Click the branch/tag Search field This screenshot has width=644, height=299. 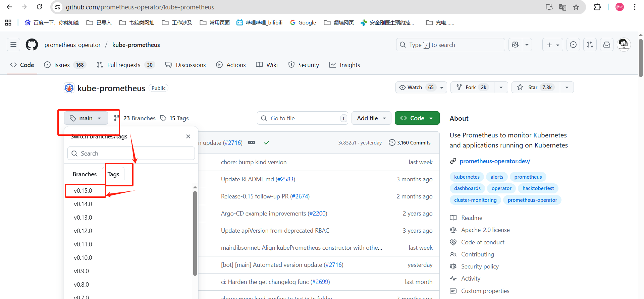[x=131, y=154]
